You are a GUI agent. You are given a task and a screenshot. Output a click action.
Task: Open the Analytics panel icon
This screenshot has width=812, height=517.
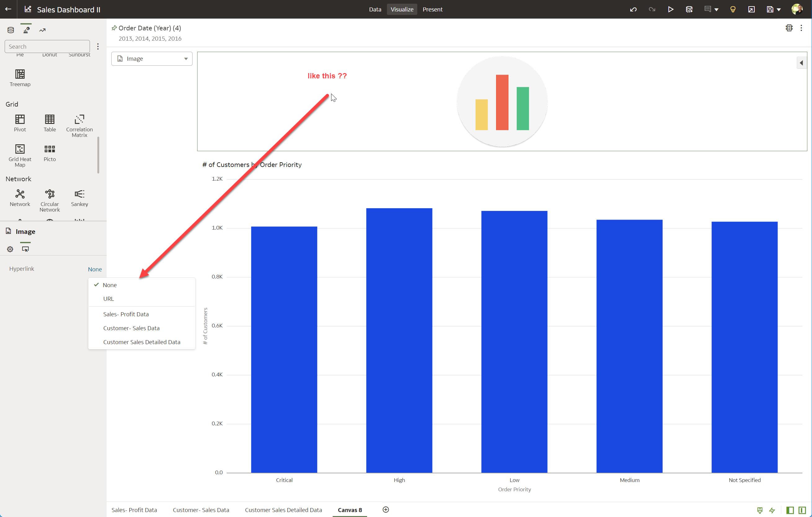(42, 30)
